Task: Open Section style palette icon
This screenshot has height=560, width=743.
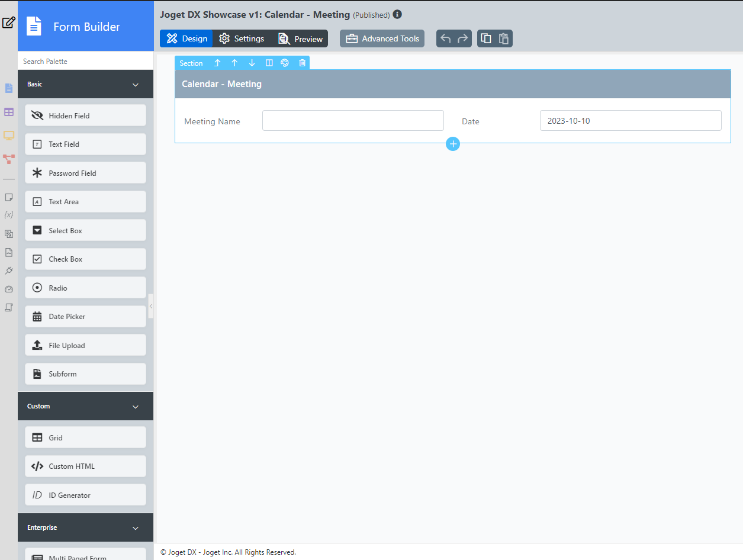Action: tap(285, 63)
